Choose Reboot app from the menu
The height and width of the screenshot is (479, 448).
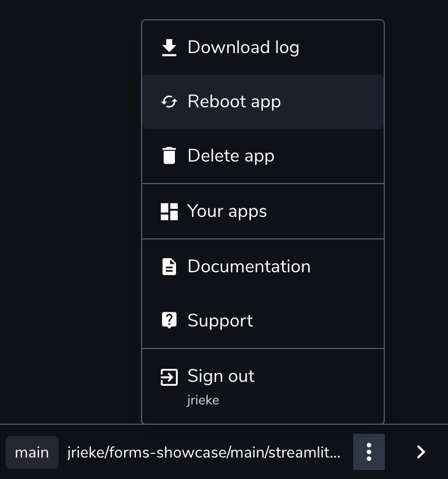234,102
